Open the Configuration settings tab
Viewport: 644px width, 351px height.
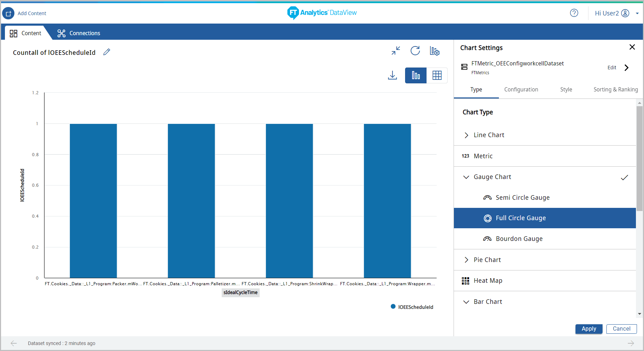521,89
